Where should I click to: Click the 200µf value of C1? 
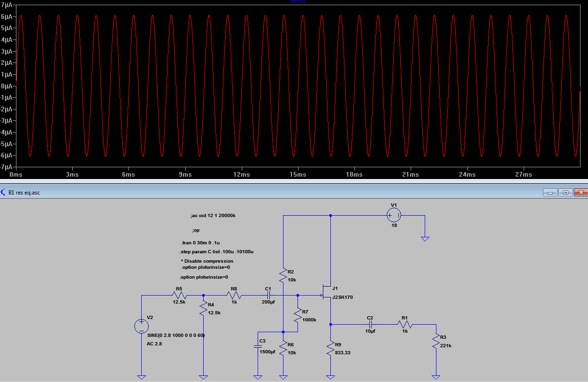click(268, 302)
